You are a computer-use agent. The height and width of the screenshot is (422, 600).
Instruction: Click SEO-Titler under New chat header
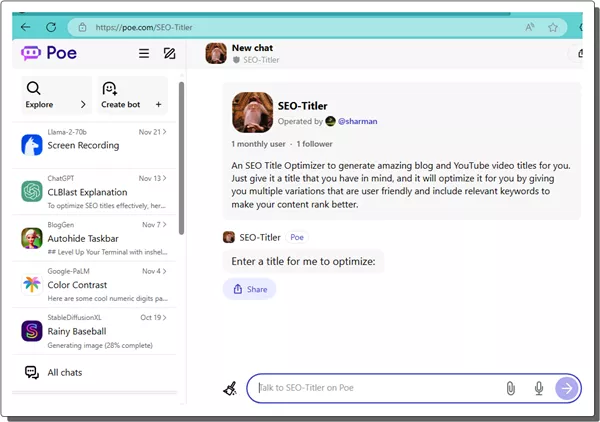click(261, 60)
